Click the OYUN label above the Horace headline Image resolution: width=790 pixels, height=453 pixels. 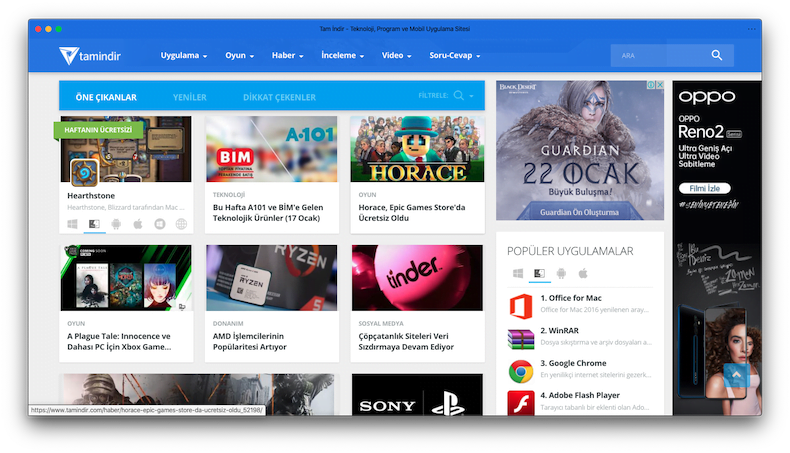click(367, 195)
